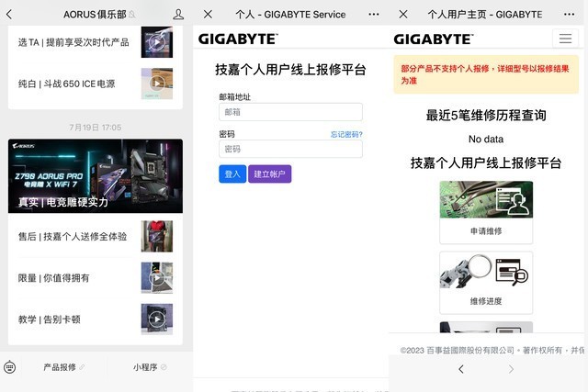Viewport: 588px width, 392px height.
Task: Click the No data text
Action: pyautogui.click(x=486, y=139)
